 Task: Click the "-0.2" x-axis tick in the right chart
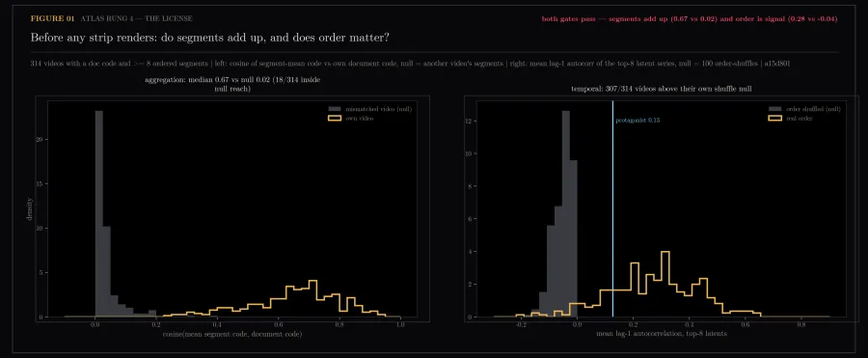(x=521, y=325)
